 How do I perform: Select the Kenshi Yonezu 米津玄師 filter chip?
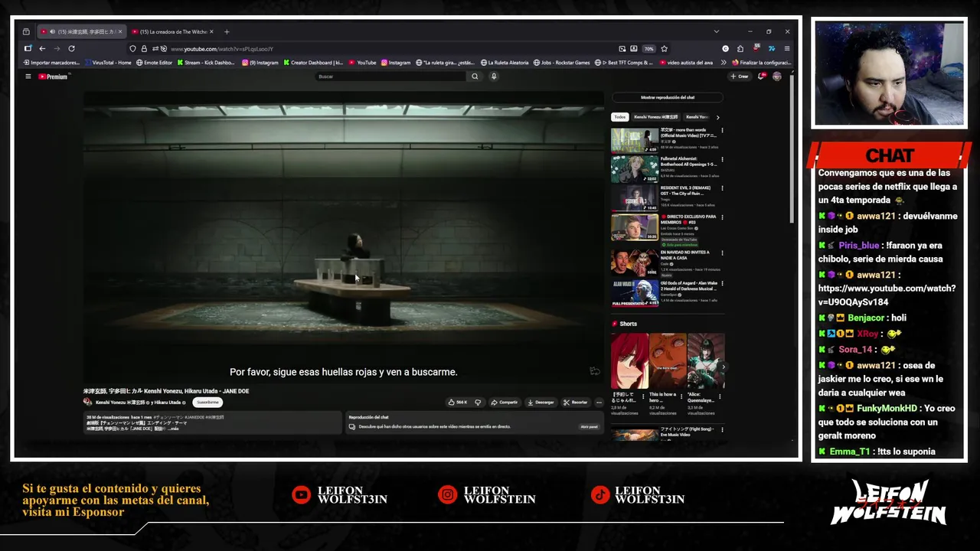coord(655,117)
